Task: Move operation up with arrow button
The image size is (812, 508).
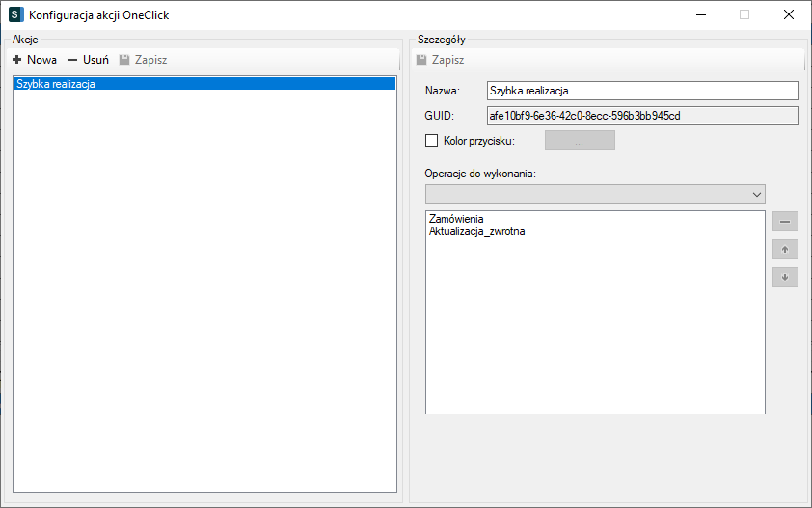Action: (x=785, y=250)
